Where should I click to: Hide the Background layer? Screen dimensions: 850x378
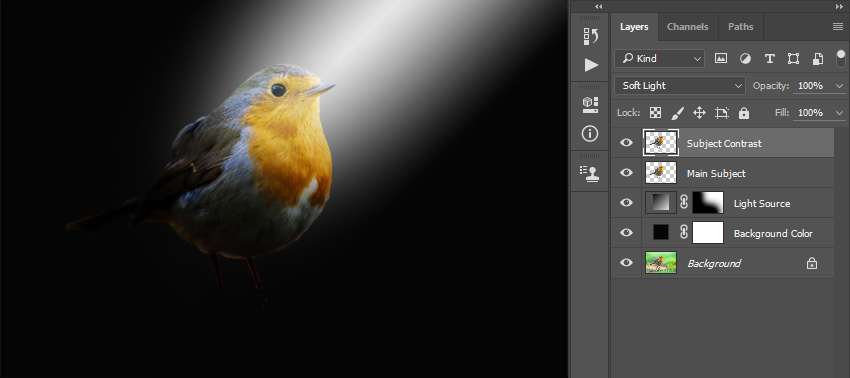click(626, 262)
